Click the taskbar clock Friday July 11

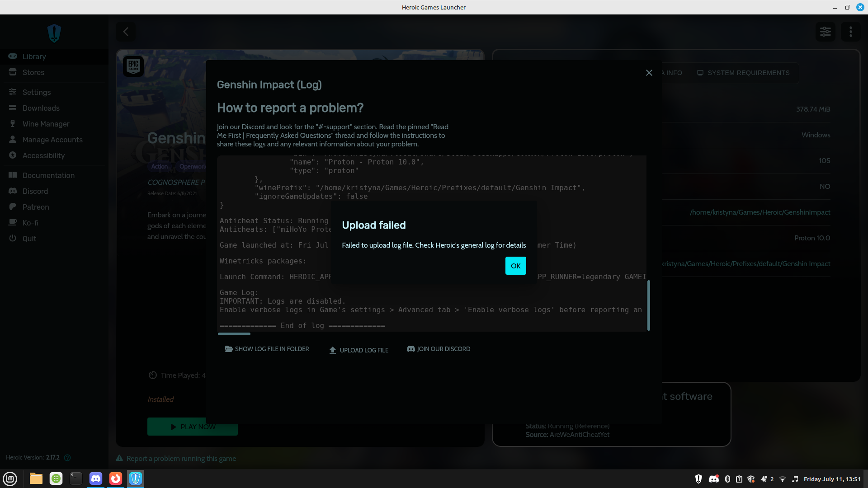[832, 479]
